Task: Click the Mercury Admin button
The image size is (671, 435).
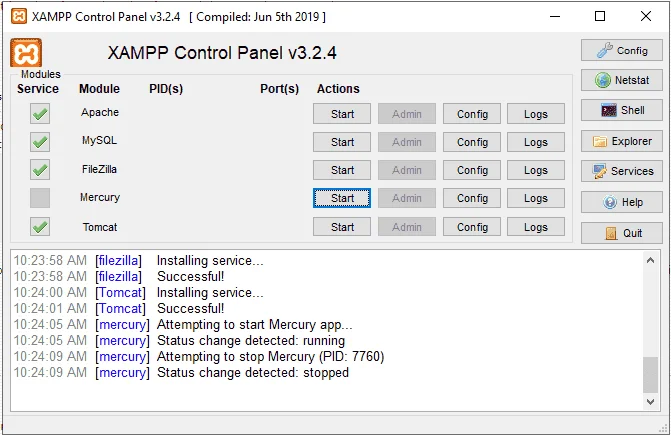Action: pyautogui.click(x=407, y=198)
